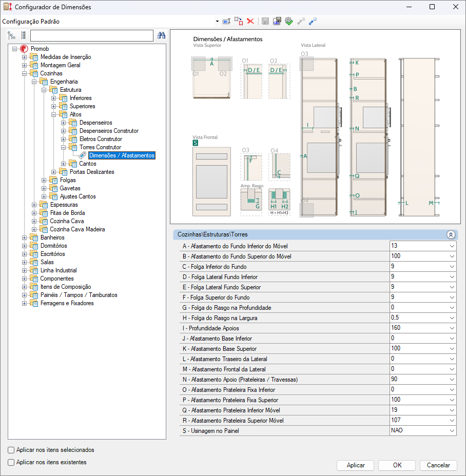Screen dimensions: 466x476
Task: Open dropdown for N - Afastamento Apoio
Action: [x=452, y=379]
